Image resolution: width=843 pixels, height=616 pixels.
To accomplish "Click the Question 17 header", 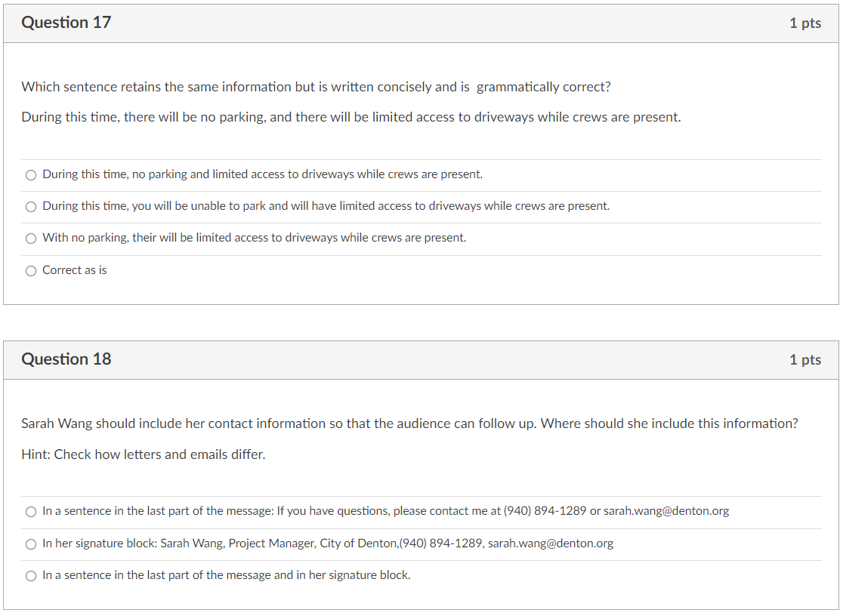I will pos(66,23).
